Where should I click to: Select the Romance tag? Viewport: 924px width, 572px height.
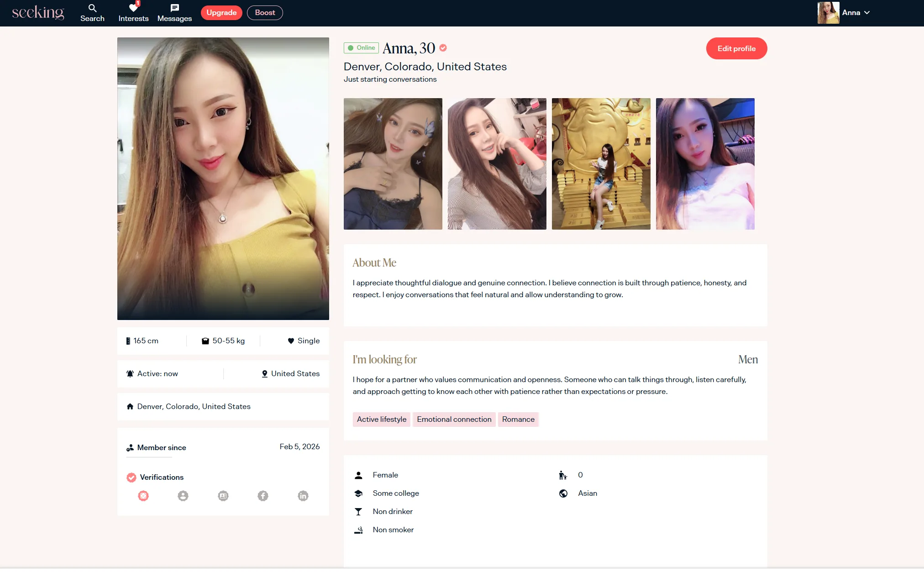tap(518, 419)
